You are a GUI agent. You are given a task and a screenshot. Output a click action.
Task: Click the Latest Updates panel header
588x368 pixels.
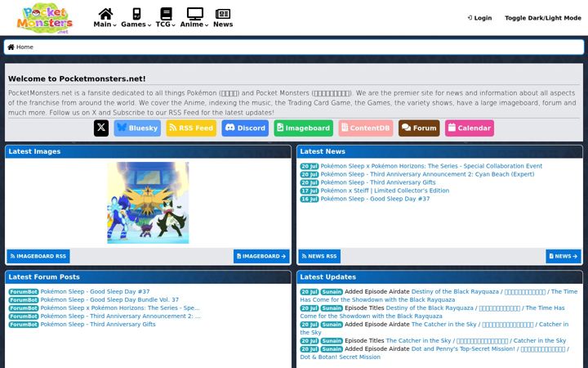(x=439, y=277)
